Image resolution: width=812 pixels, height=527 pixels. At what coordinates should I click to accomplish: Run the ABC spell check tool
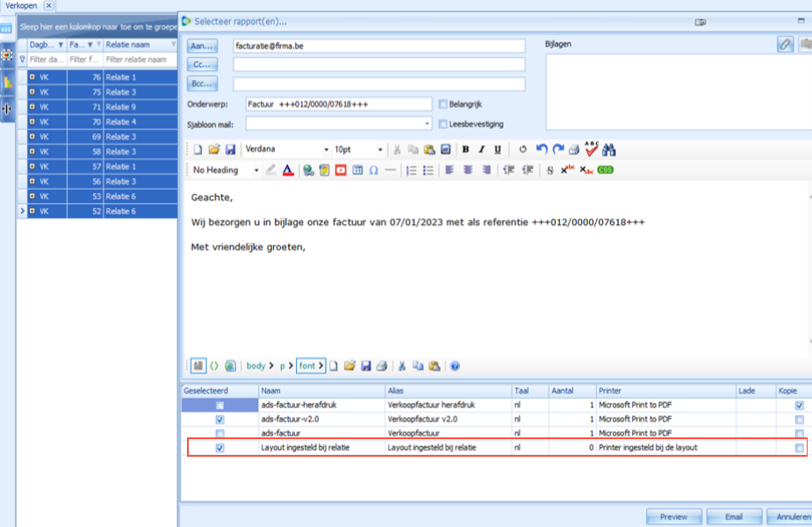tap(591, 149)
